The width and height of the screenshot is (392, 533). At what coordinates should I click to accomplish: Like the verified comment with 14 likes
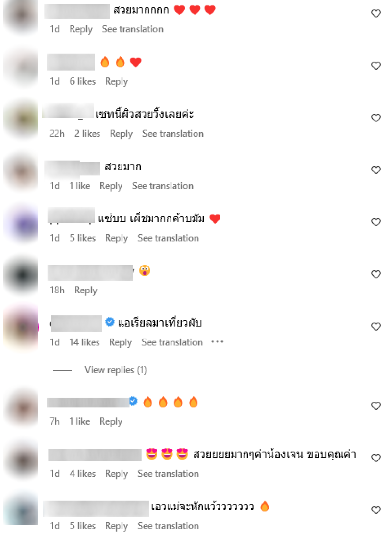coord(376,327)
